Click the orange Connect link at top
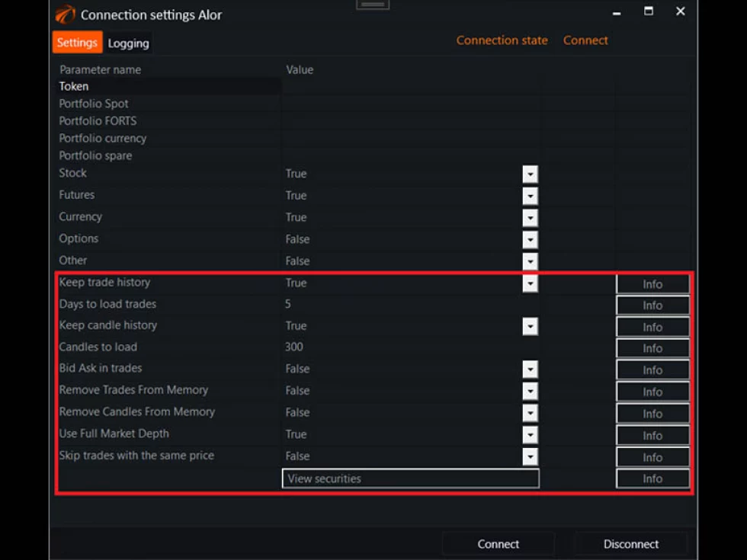The width and height of the screenshot is (747, 560). [585, 40]
